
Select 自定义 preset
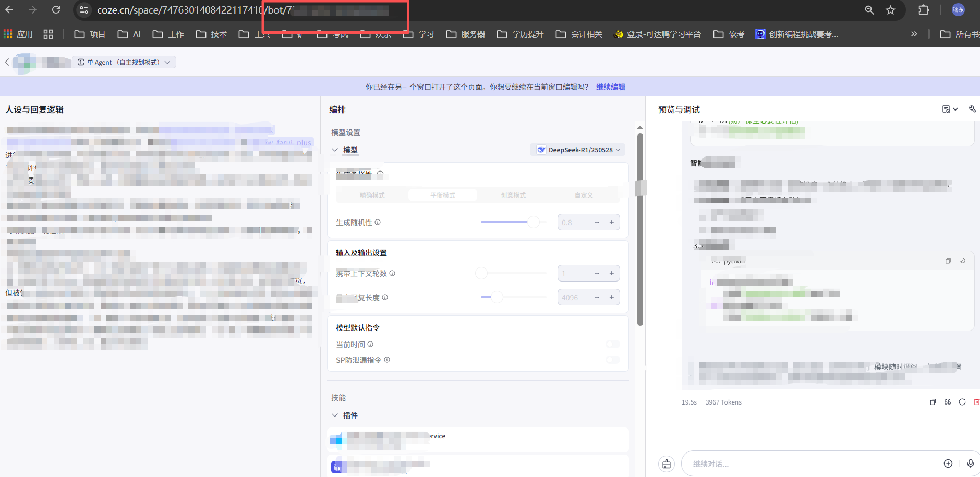click(x=584, y=195)
